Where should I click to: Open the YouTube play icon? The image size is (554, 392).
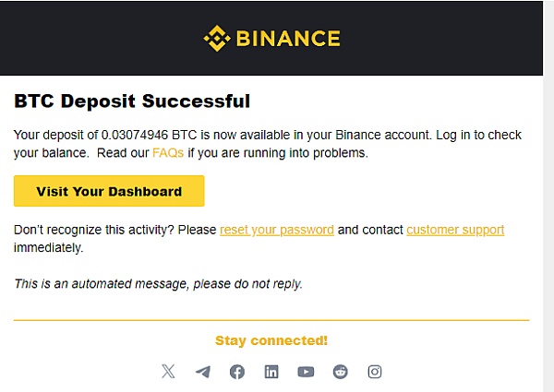click(306, 372)
